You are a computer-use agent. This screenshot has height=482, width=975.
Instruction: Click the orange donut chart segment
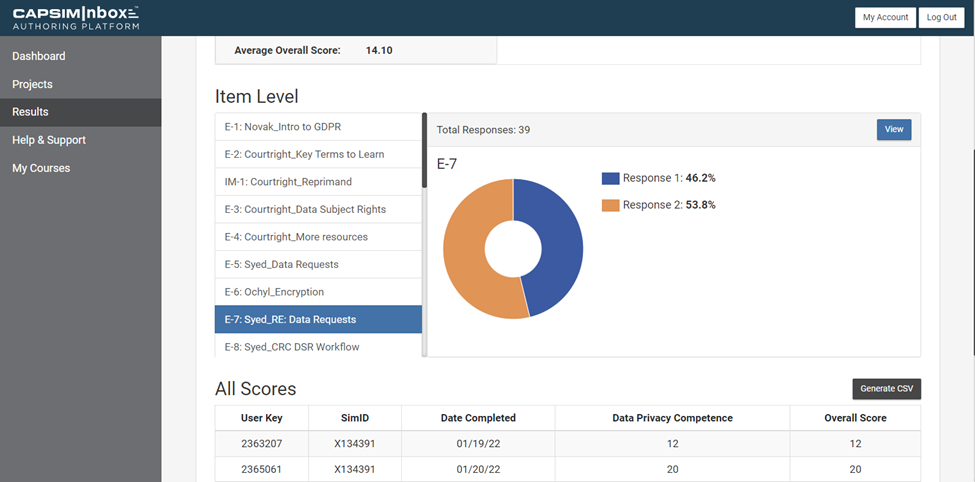point(466,249)
